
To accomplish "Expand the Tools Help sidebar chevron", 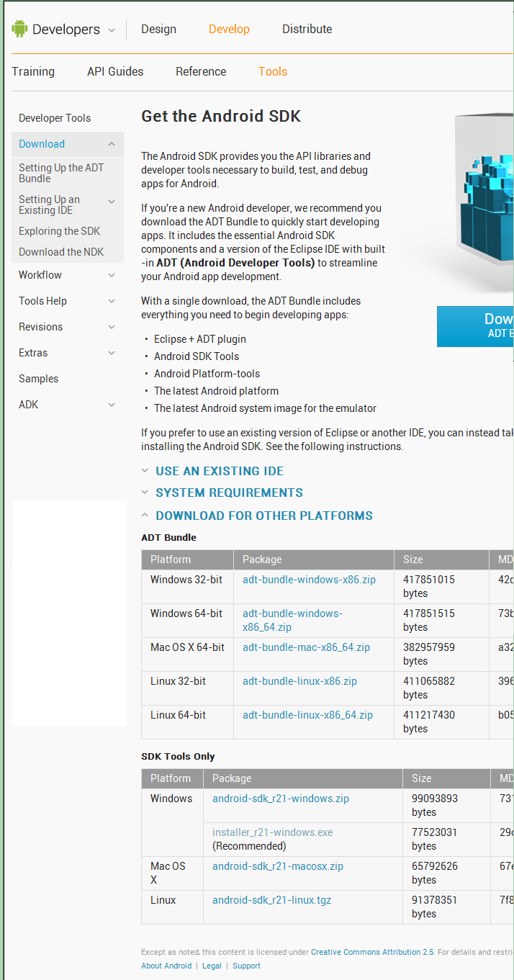I will [x=112, y=301].
